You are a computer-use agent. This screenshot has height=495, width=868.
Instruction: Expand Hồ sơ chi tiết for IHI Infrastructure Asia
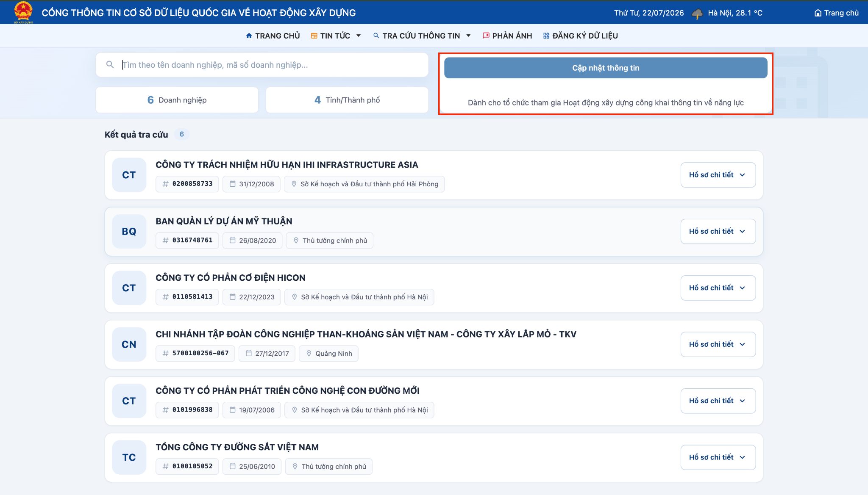(718, 175)
